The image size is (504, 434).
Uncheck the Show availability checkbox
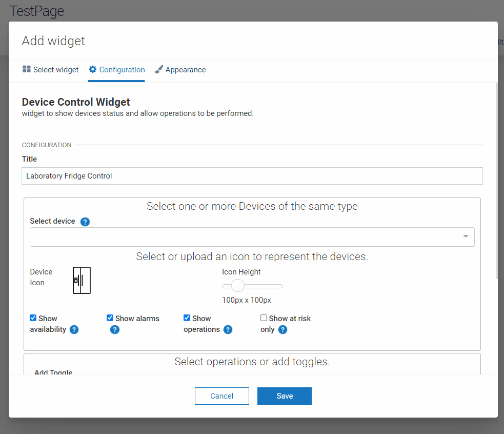[33, 318]
